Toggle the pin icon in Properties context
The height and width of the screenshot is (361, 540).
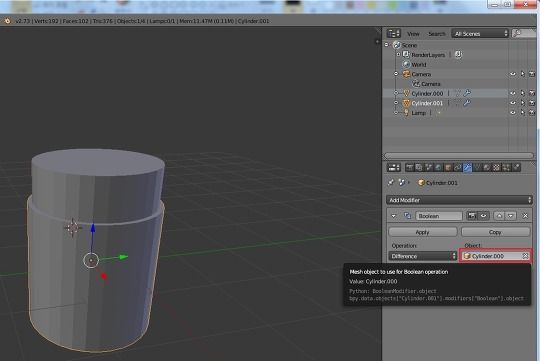pyautogui.click(x=391, y=183)
